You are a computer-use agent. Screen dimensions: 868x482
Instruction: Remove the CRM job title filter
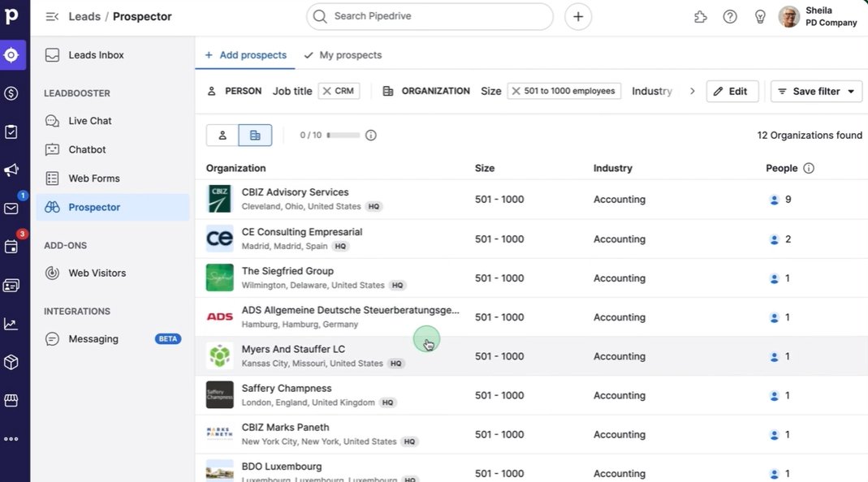pyautogui.click(x=327, y=92)
